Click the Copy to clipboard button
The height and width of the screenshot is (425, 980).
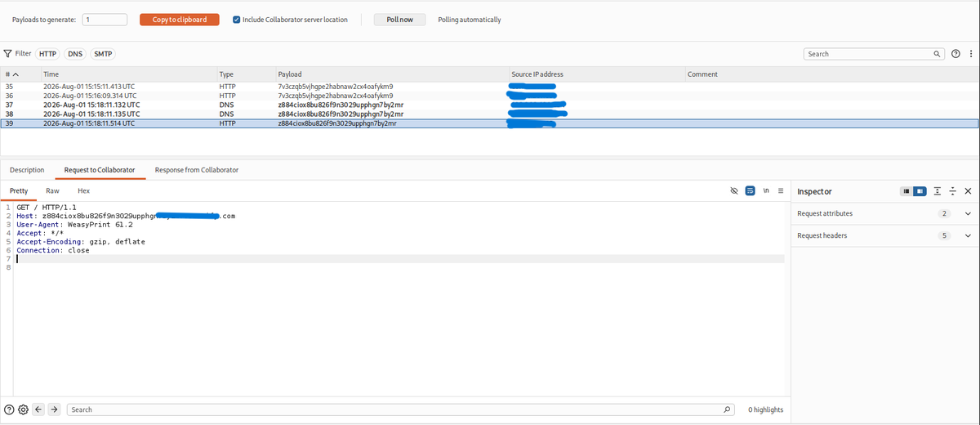click(x=180, y=20)
